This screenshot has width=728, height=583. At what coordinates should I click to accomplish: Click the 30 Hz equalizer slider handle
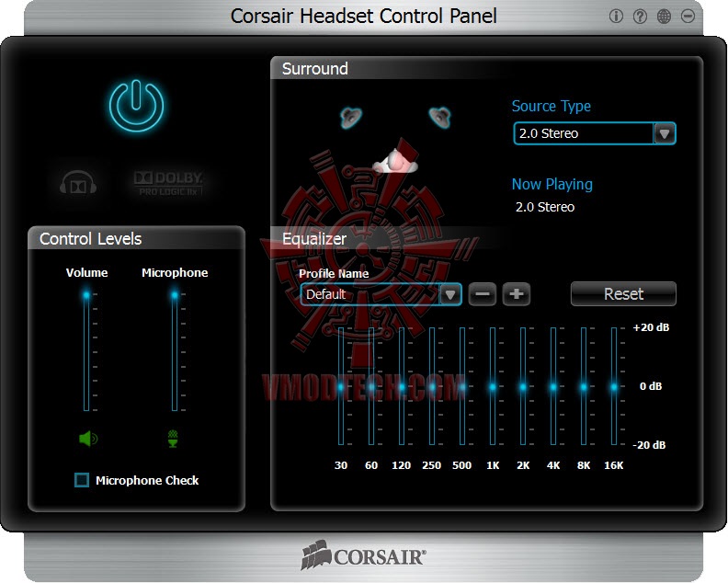[341, 386]
